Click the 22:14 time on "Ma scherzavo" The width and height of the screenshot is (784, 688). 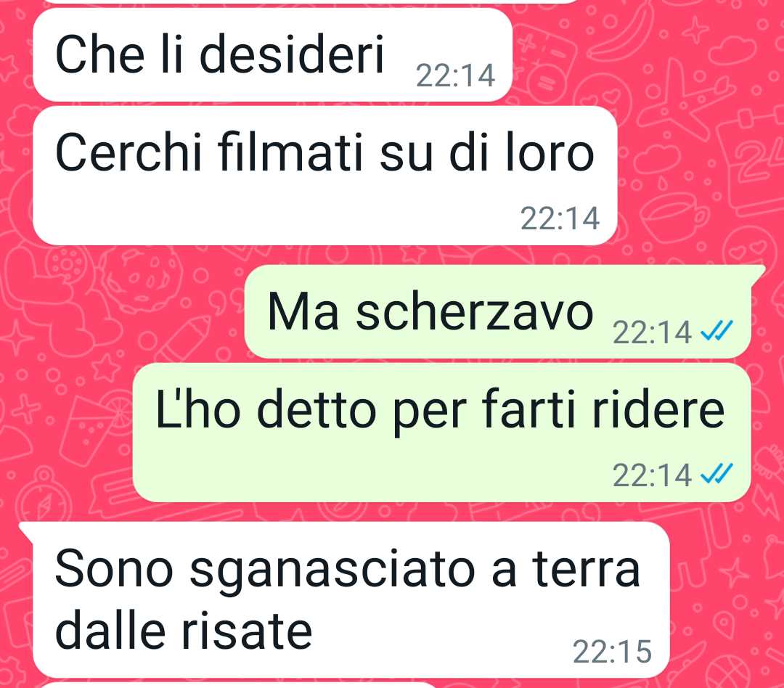[652, 332]
